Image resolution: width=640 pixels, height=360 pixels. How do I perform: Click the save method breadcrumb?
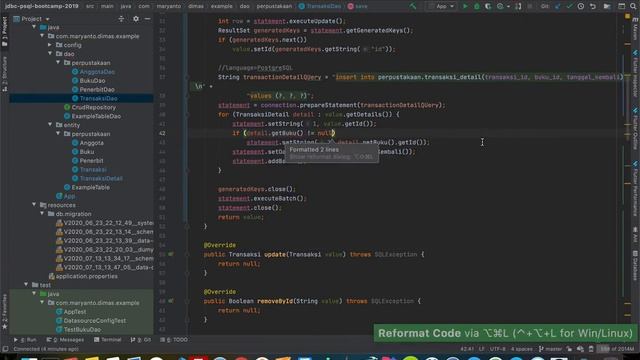(x=358, y=6)
